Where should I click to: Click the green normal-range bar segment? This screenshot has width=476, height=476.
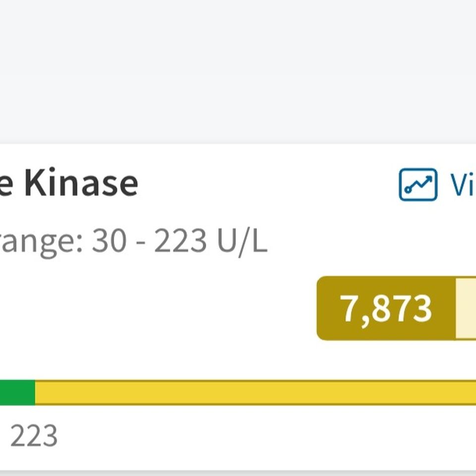point(17,393)
